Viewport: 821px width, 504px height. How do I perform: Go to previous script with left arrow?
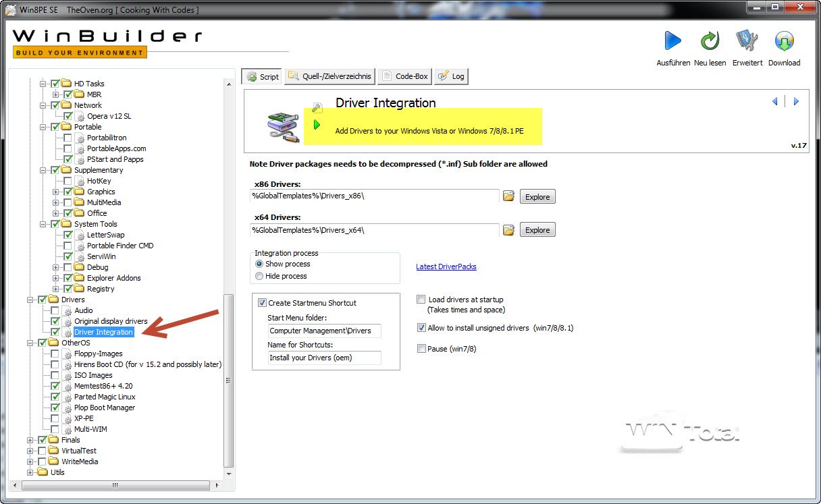tap(775, 102)
